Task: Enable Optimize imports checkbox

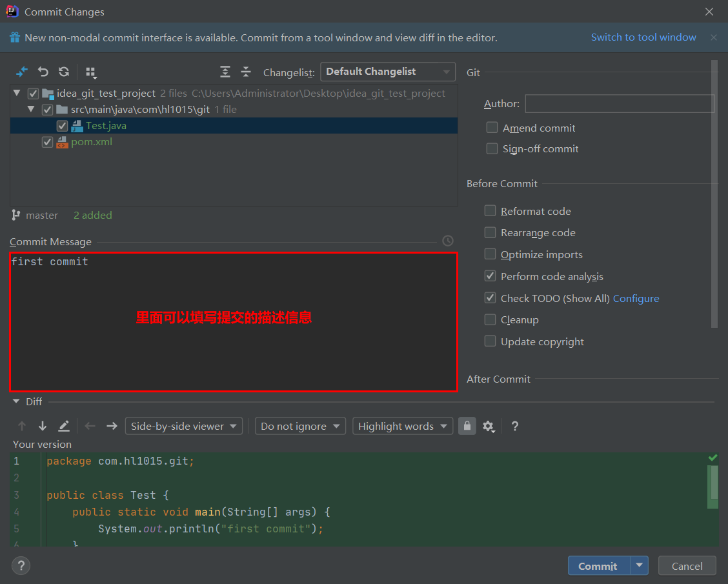Action: [490, 254]
